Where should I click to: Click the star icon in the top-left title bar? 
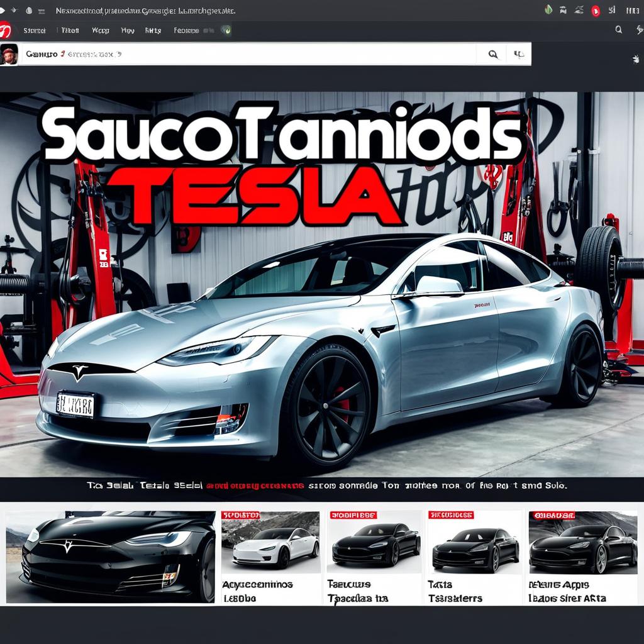[x=14, y=10]
